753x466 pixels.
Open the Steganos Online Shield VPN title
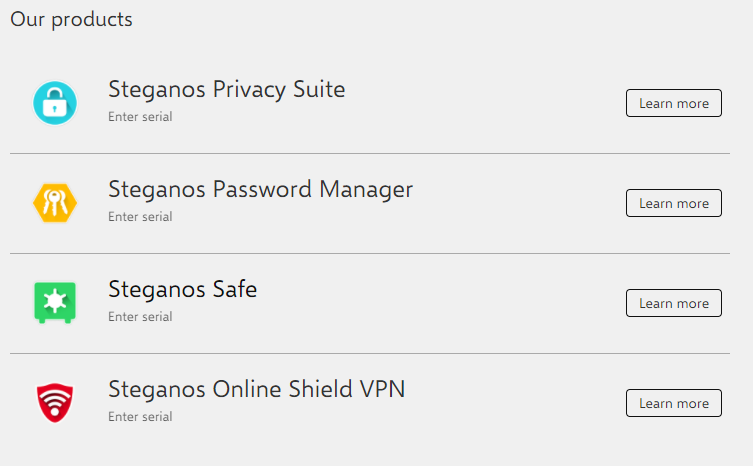pos(256,389)
